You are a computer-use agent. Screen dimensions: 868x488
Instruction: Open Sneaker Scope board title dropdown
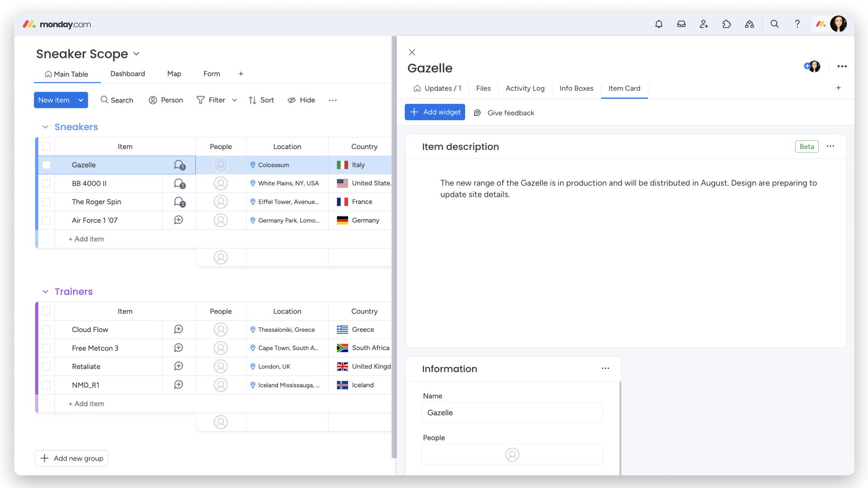click(136, 54)
